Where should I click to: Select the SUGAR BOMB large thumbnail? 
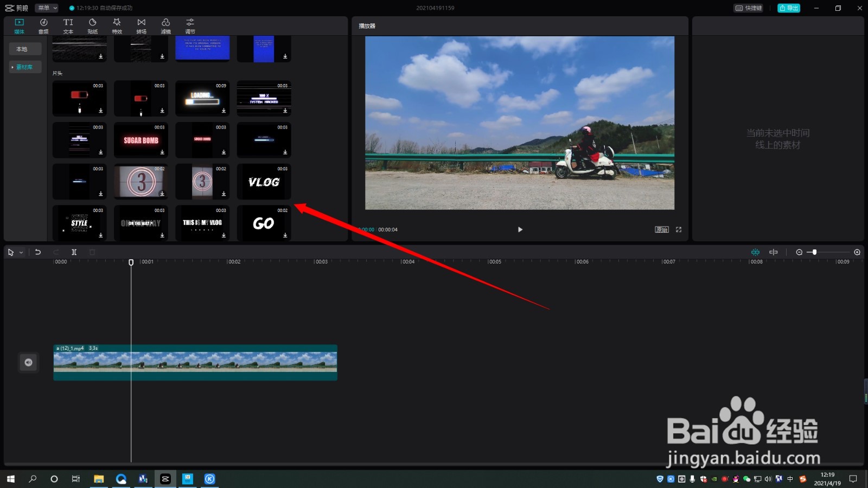(x=141, y=140)
